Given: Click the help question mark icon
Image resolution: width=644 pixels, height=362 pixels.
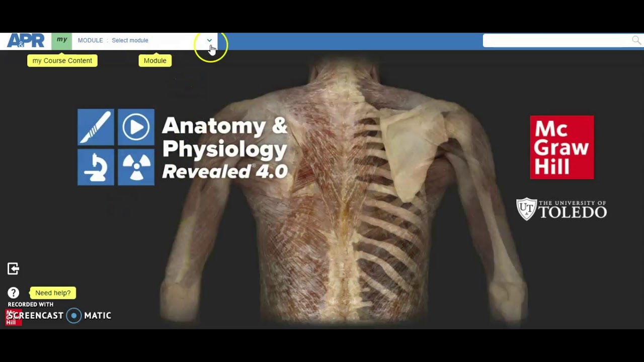Looking at the screenshot, I should tap(14, 293).
